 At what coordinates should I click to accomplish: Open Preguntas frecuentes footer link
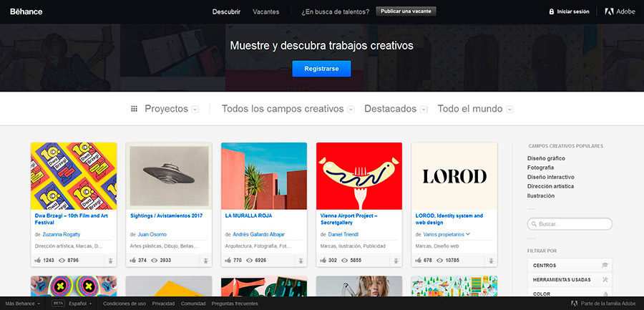click(235, 304)
